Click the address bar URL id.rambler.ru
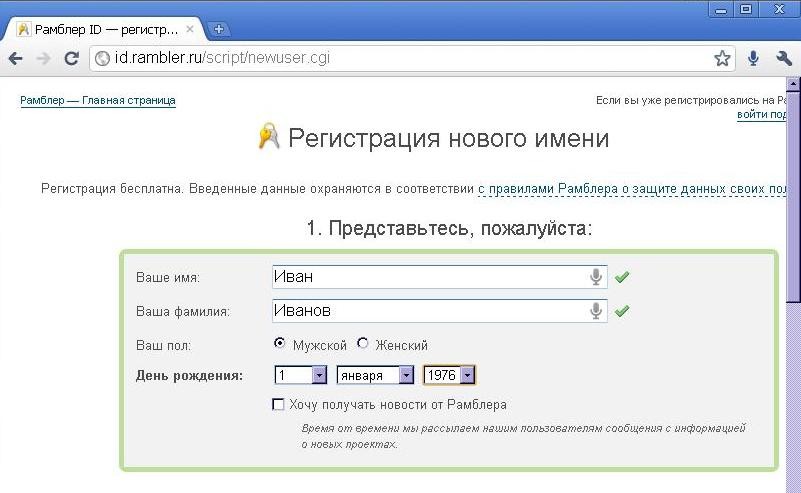Viewport: 801px width, 493px height. point(222,58)
